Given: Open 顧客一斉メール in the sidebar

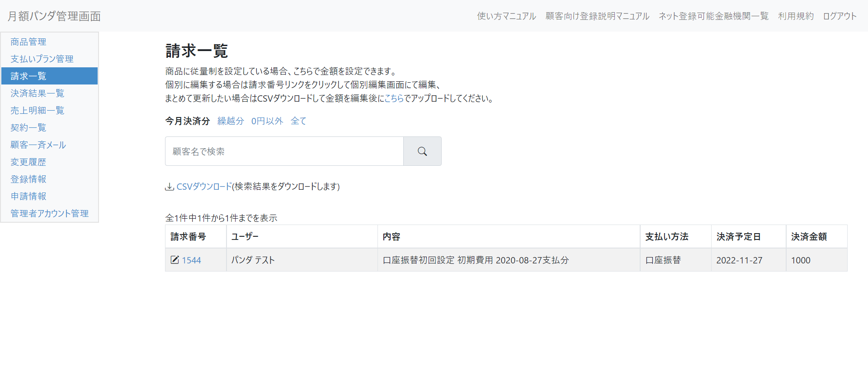Looking at the screenshot, I should point(49,145).
